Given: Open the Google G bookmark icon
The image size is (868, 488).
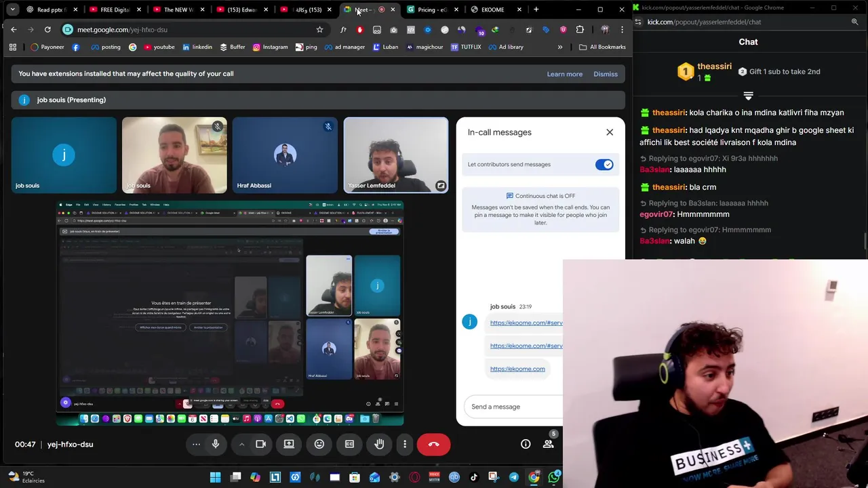Looking at the screenshot, I should pos(132,47).
